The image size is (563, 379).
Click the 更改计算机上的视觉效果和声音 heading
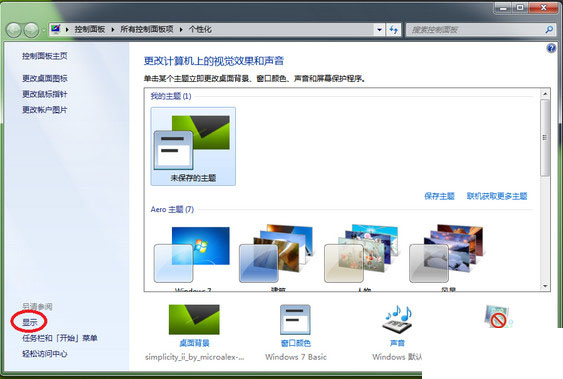[214, 61]
